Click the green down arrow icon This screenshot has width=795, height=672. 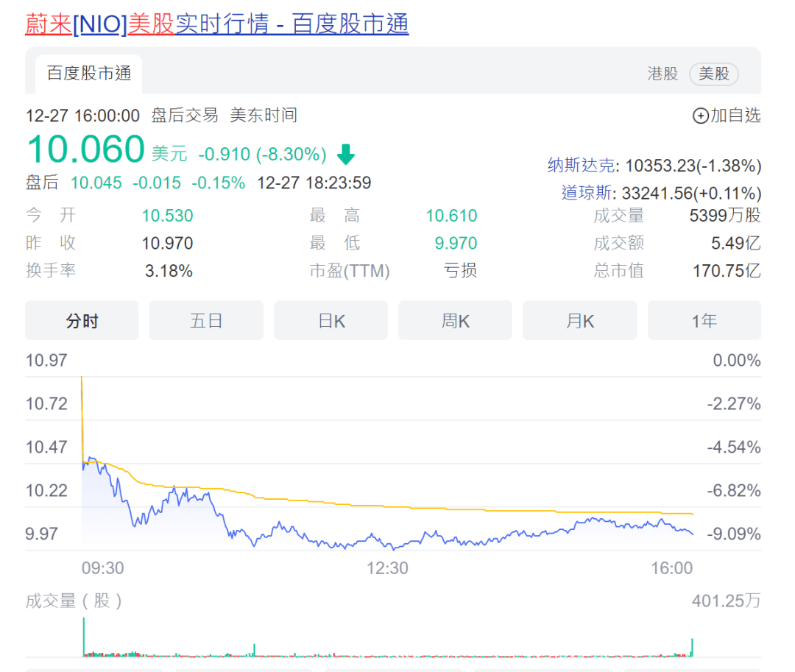[346, 154]
